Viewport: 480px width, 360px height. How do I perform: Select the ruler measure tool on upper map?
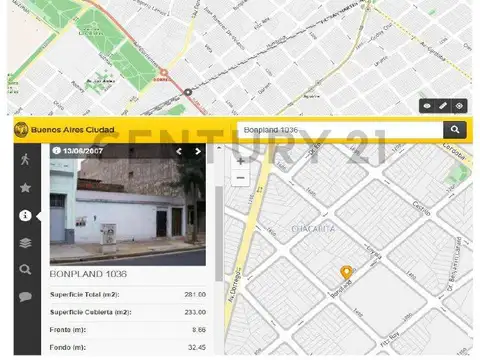tap(443, 106)
